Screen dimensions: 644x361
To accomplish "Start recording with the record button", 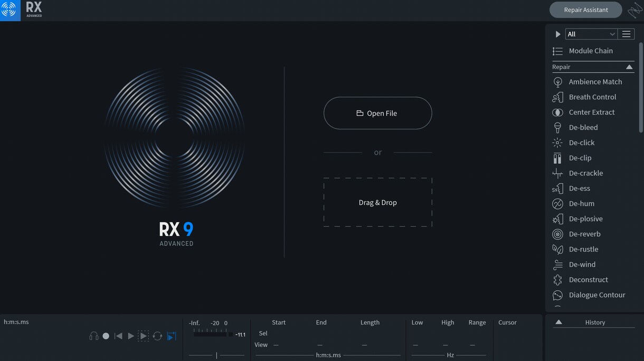I will pyautogui.click(x=106, y=336).
